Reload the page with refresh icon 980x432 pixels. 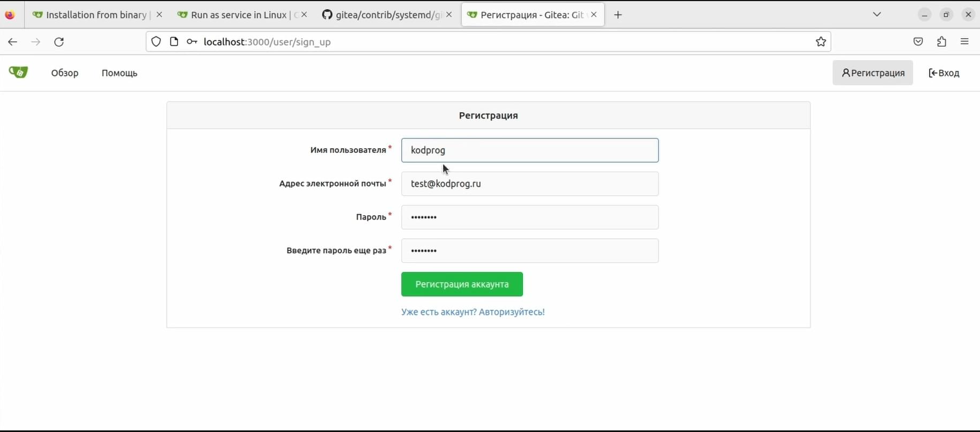pyautogui.click(x=59, y=42)
